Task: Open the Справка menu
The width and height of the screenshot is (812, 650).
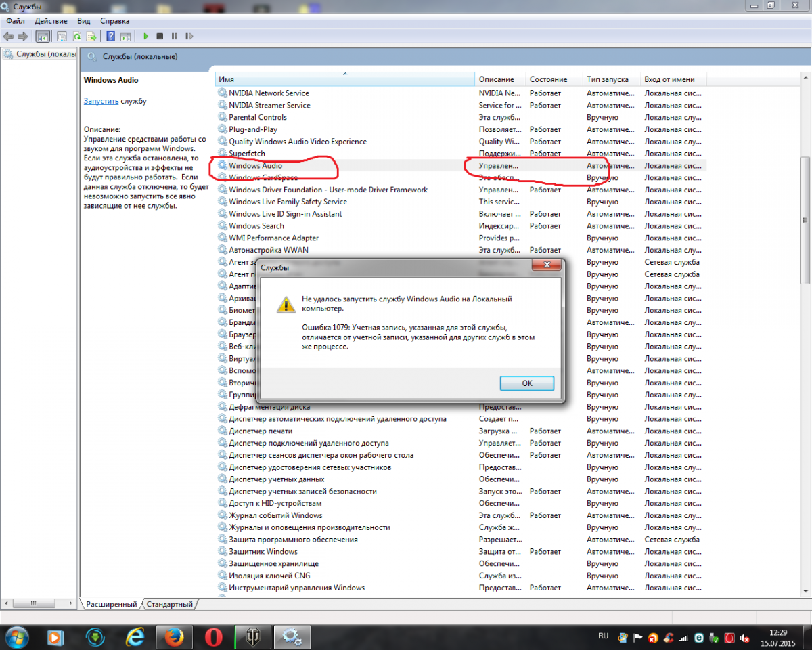Action: 114,21
